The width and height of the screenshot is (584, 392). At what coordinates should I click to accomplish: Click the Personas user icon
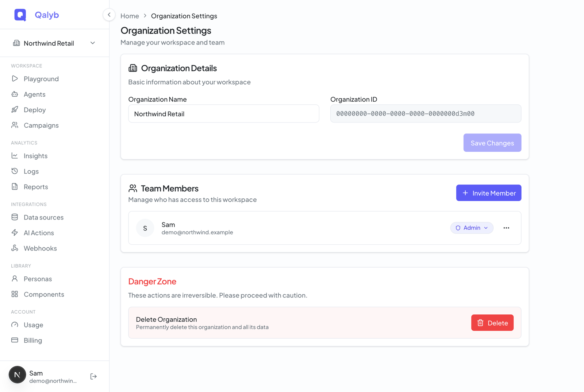[15, 279]
